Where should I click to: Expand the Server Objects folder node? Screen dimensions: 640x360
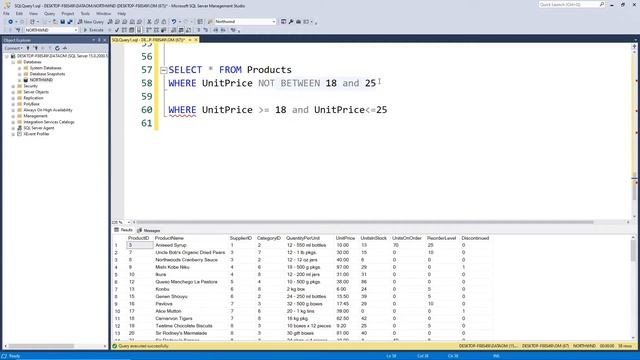click(13, 92)
